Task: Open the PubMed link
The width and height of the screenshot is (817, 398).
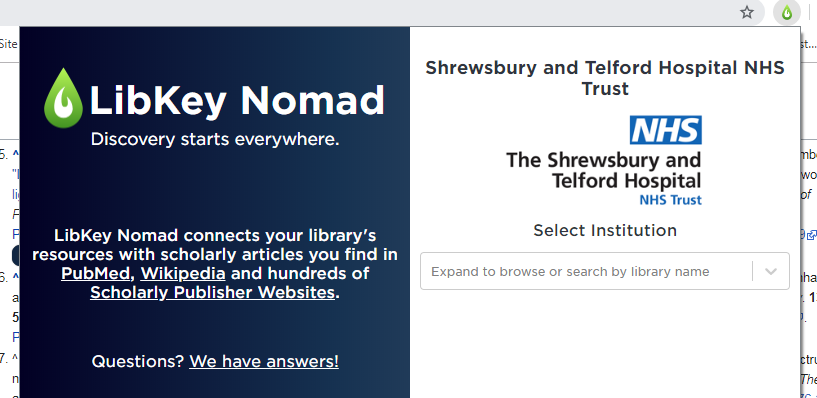Action: click(95, 273)
